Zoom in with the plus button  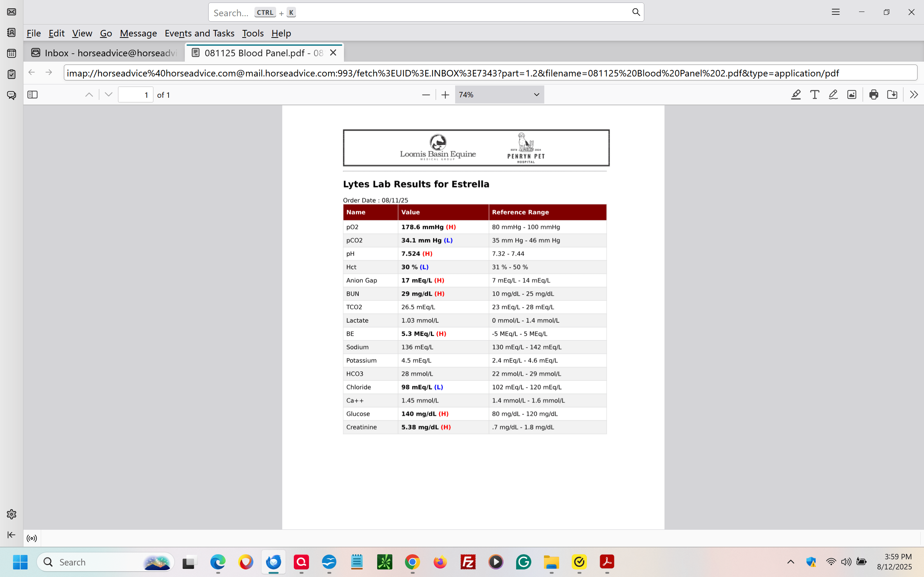[445, 94]
